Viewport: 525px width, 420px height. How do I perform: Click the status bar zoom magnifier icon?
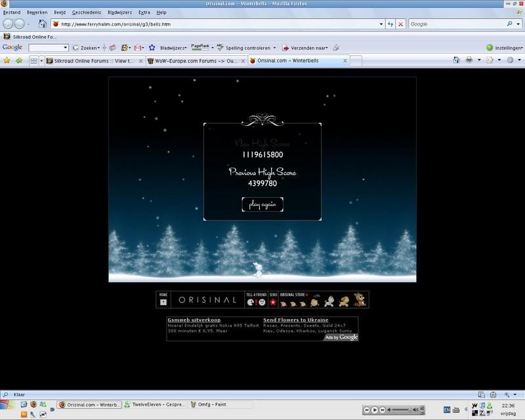507,394
